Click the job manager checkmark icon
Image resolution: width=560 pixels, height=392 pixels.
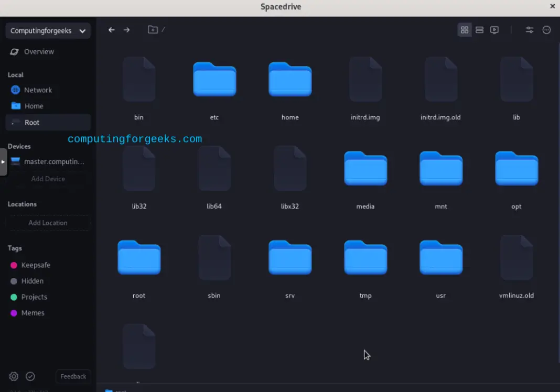pos(30,376)
